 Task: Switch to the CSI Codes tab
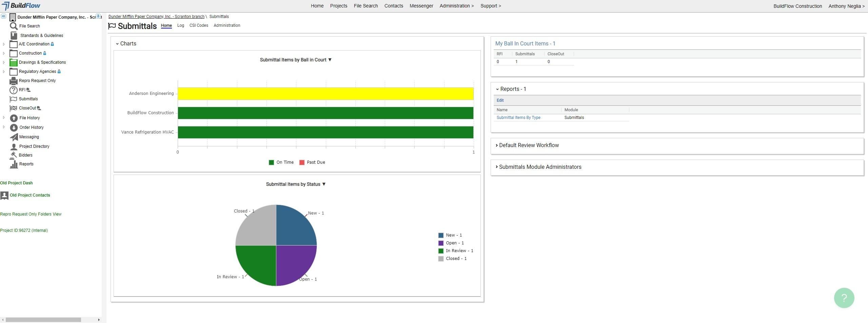coord(199,25)
